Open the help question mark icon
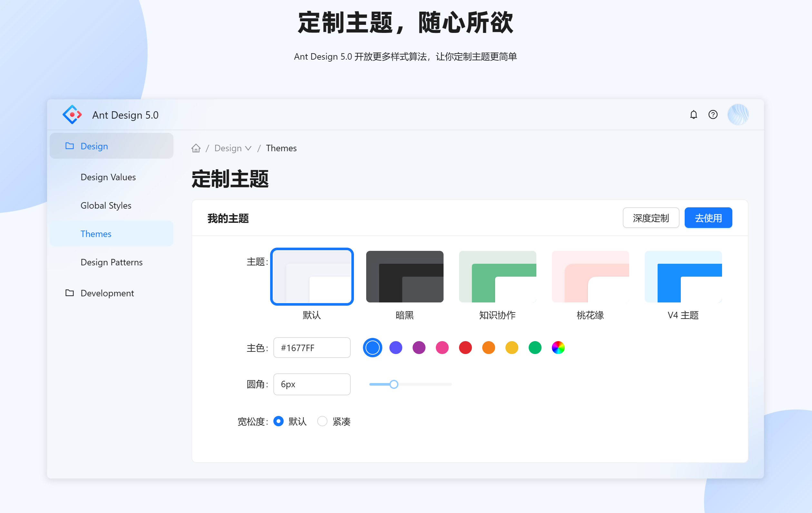Viewport: 812px width, 513px height. [713, 115]
